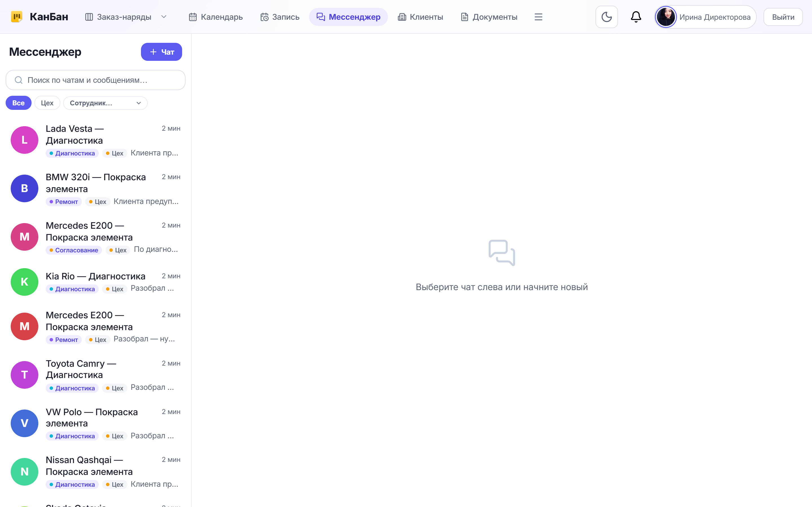Open Lada Vesta chat via L avatar
Image resolution: width=812 pixels, height=507 pixels.
pos(25,140)
